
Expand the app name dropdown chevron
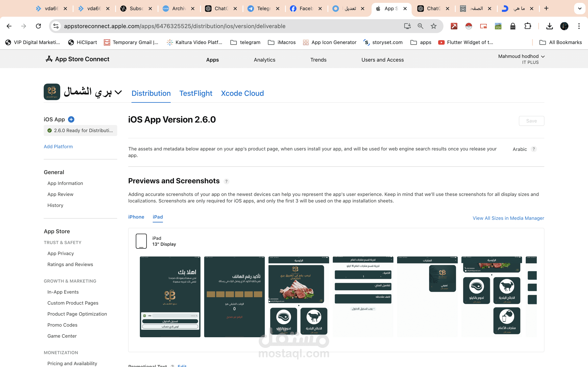coord(118,93)
